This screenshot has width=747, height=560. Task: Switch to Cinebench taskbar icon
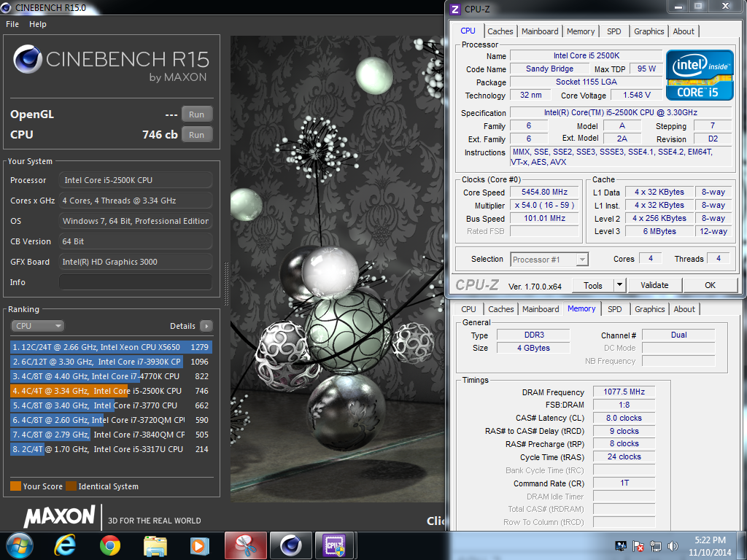290,545
